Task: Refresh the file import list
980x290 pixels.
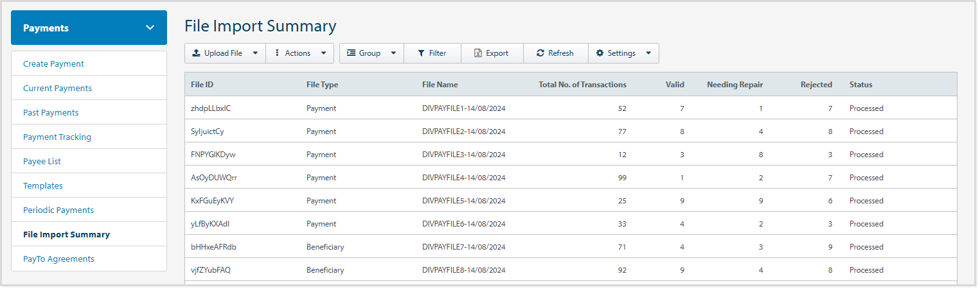Action: tap(540, 53)
